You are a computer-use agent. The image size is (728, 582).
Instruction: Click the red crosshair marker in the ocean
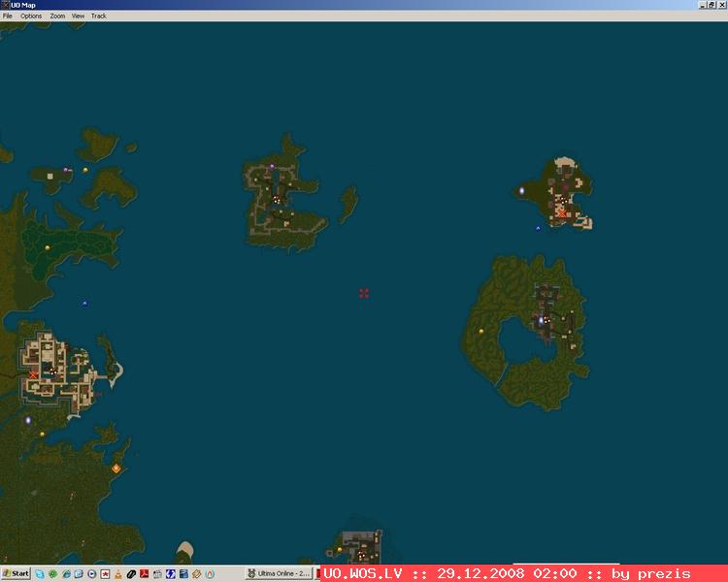pos(364,293)
